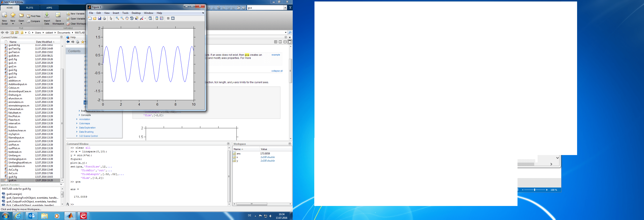The image size is (644, 220).
Task: Insert Legend via toolbar icon
Action: pos(161,18)
